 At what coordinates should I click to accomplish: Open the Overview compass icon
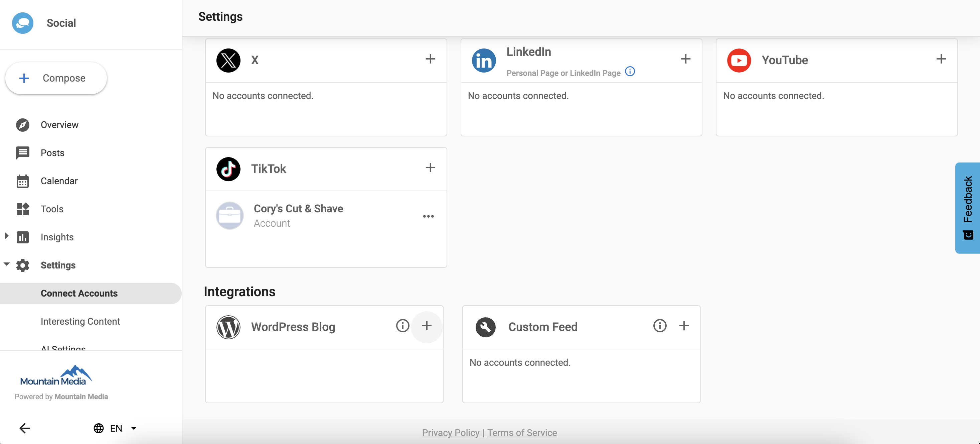pos(23,125)
